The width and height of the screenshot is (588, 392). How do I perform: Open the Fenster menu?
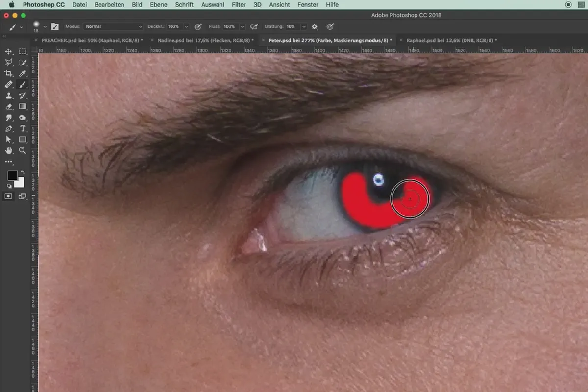pyautogui.click(x=308, y=4)
